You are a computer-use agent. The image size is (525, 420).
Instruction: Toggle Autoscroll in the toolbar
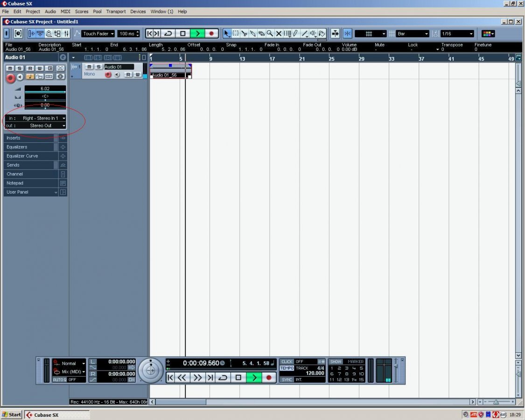(x=335, y=34)
